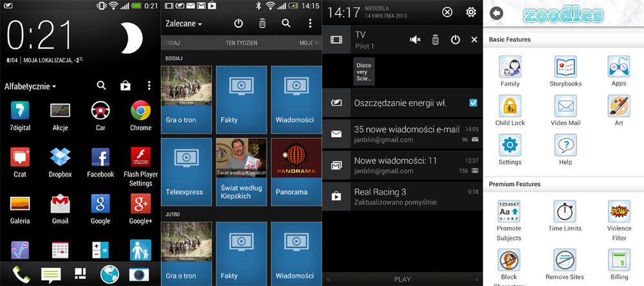Launch the Akcje stocks app
Screen dimensions: 644x286
(x=60, y=115)
